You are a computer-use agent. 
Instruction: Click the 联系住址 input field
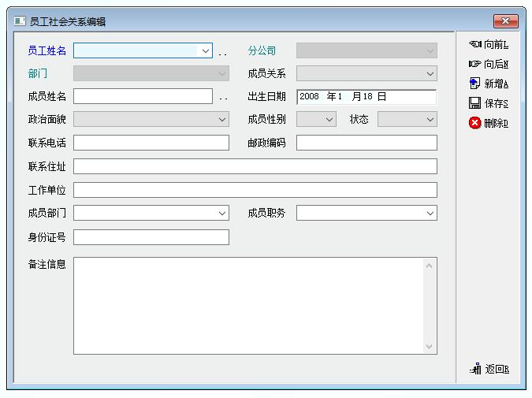[255, 166]
